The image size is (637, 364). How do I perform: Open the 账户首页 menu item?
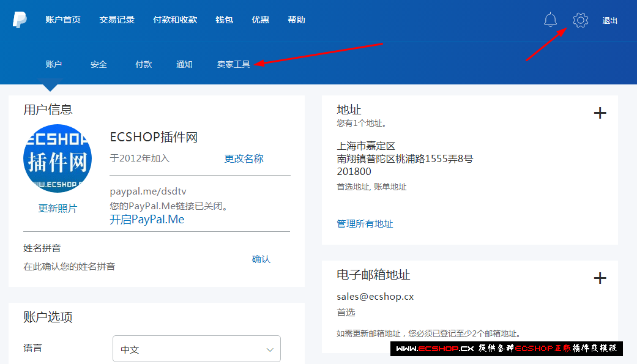point(63,20)
